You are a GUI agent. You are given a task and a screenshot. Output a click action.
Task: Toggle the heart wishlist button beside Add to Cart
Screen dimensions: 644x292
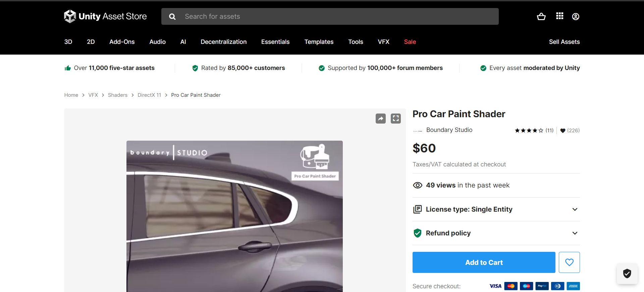pyautogui.click(x=569, y=262)
